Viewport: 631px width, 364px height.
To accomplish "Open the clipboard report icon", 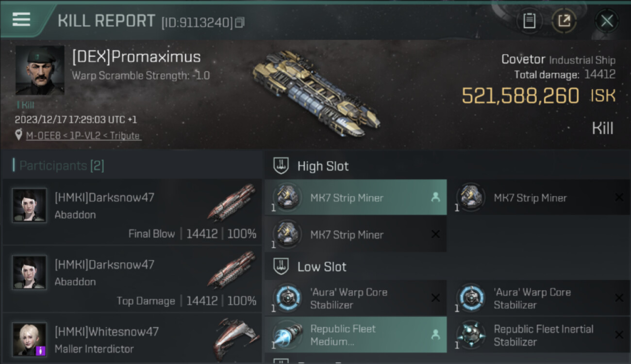I will pos(530,21).
